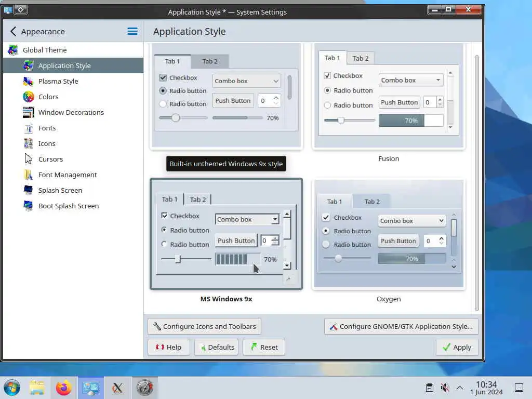Screen dimensions: 532x399
Task: Open Combo box in Oxygen preview
Action: click(x=411, y=220)
